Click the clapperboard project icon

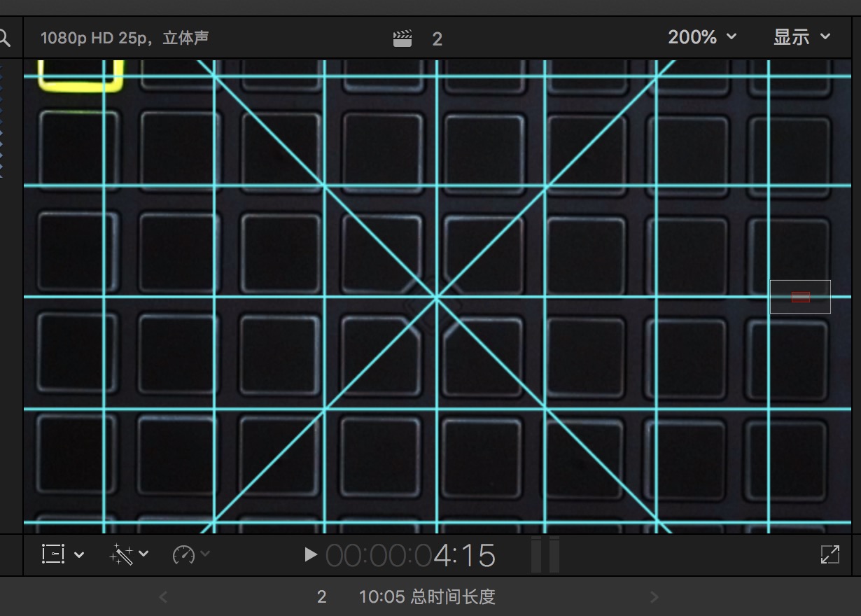click(402, 38)
